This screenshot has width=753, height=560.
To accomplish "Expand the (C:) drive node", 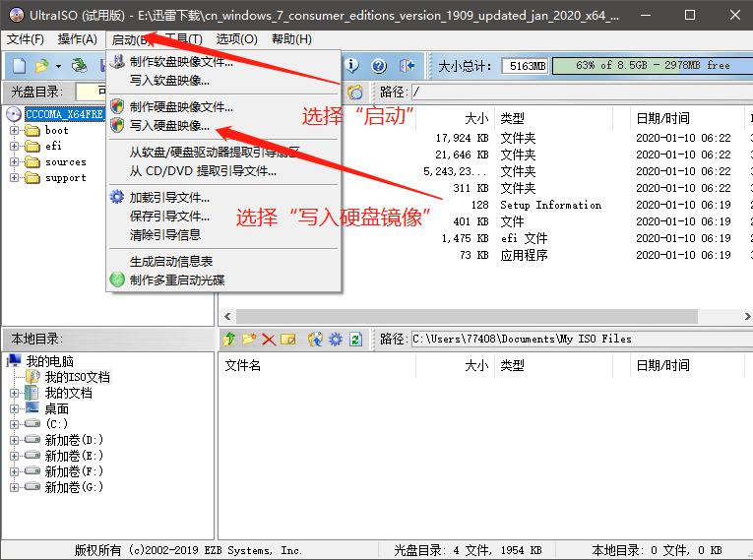I will [14, 424].
